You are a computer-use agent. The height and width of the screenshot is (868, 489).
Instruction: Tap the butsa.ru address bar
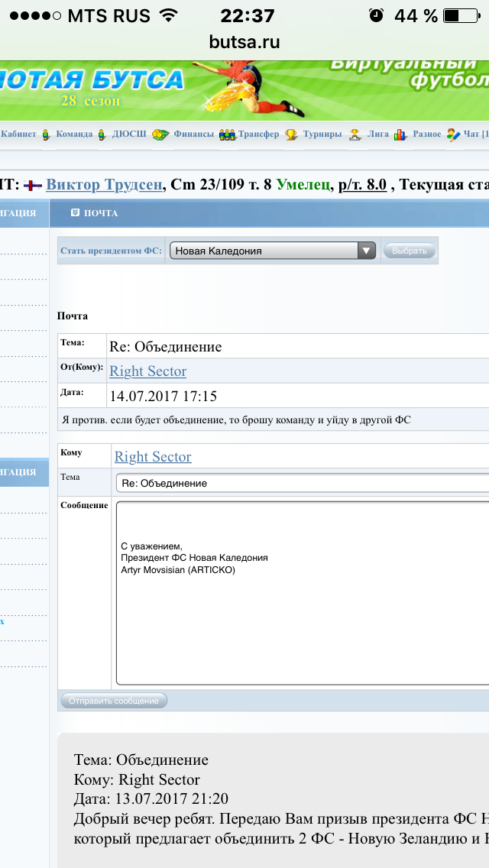coord(244,43)
